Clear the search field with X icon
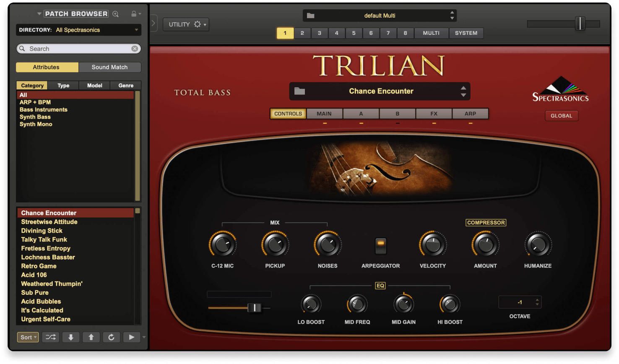The width and height of the screenshot is (619, 364). [x=135, y=49]
